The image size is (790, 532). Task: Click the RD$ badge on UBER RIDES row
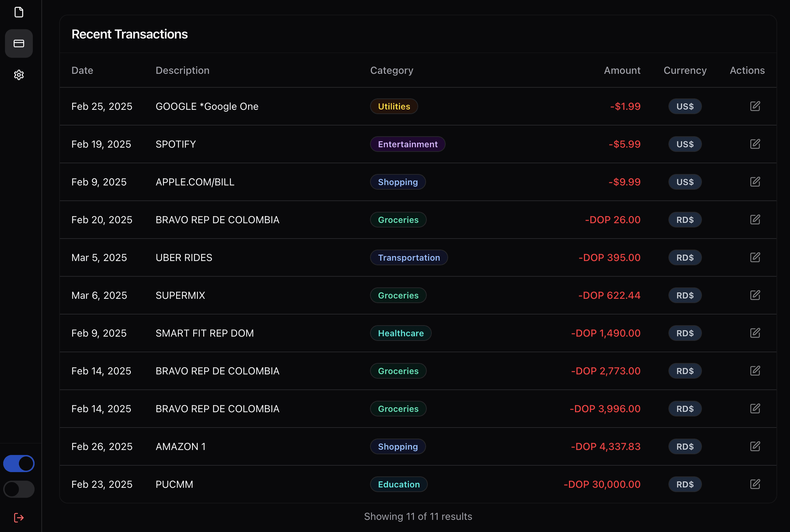[x=685, y=257]
